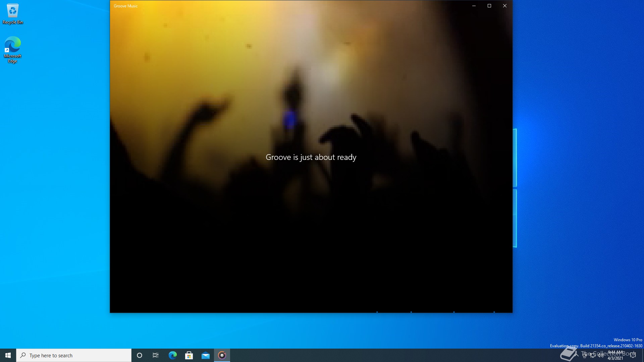
Task: Open Cortana from the taskbar
Action: pyautogui.click(x=140, y=355)
